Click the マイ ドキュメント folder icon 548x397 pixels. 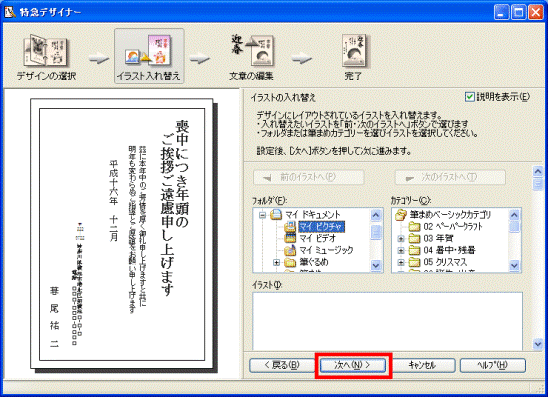tap(276, 215)
